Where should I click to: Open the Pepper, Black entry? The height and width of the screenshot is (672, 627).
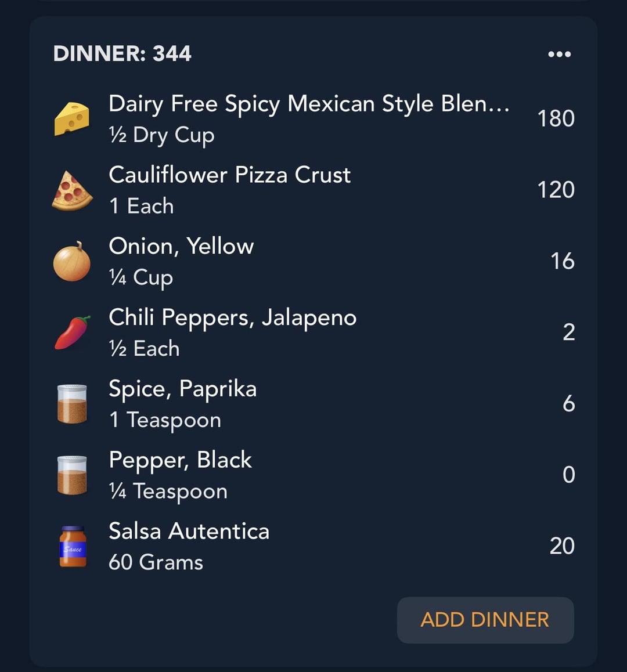pyautogui.click(x=313, y=475)
